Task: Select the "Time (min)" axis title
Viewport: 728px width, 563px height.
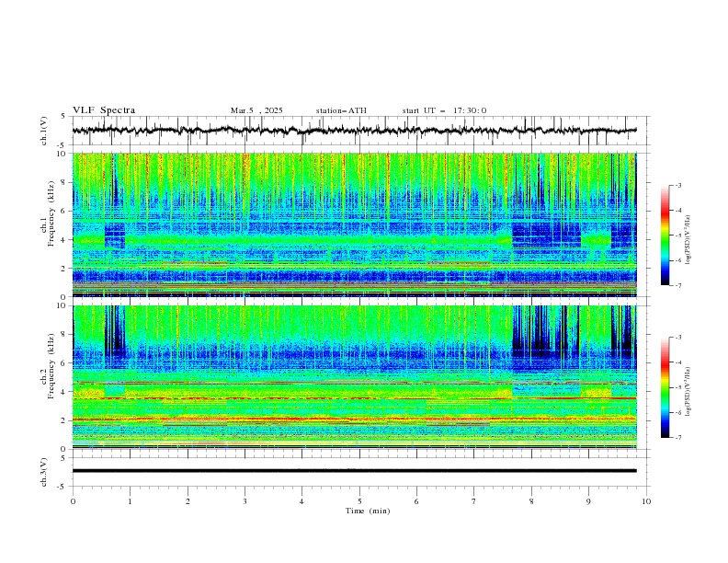Action: 368,511
